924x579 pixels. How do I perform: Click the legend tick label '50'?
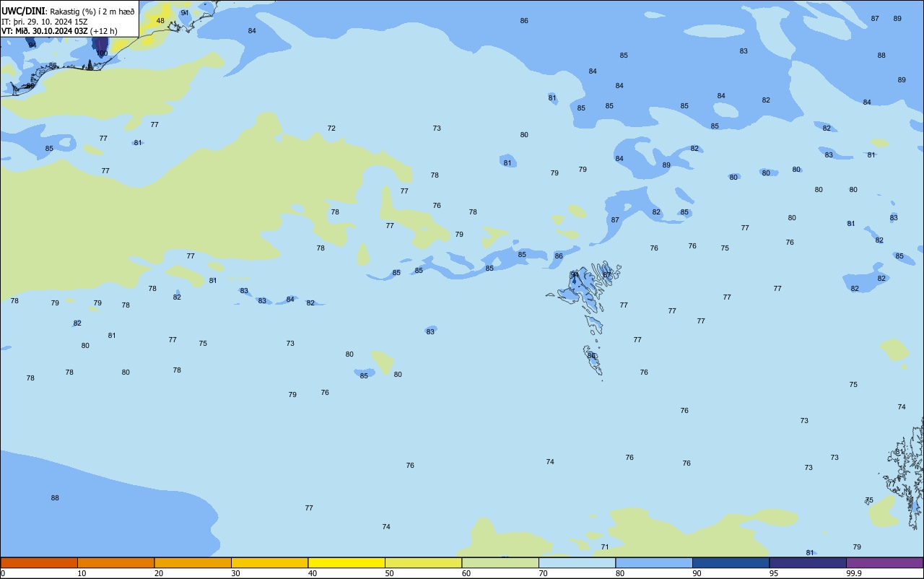pos(390,573)
